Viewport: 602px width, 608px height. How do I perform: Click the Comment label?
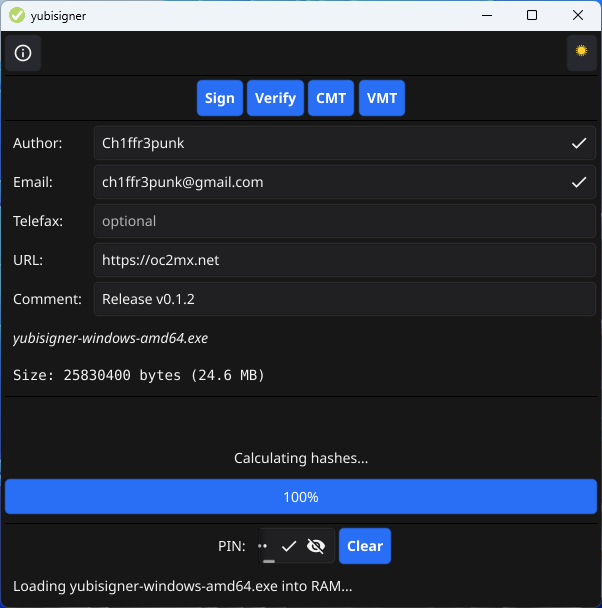pos(47,299)
